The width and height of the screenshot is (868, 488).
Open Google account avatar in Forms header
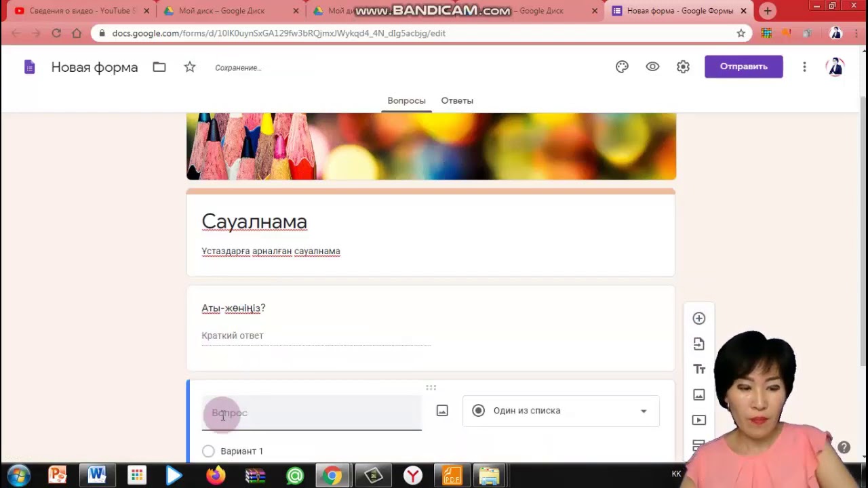pos(835,66)
